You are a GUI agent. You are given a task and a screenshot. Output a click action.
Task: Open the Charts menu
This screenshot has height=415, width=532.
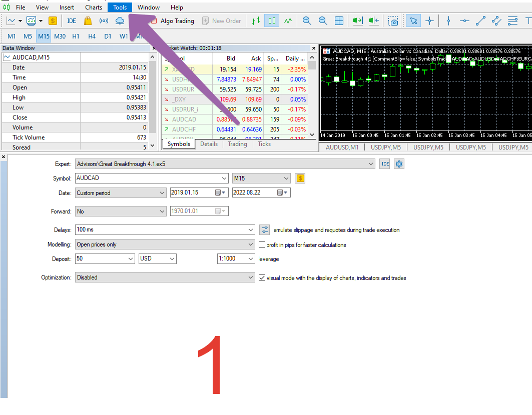click(x=94, y=7)
